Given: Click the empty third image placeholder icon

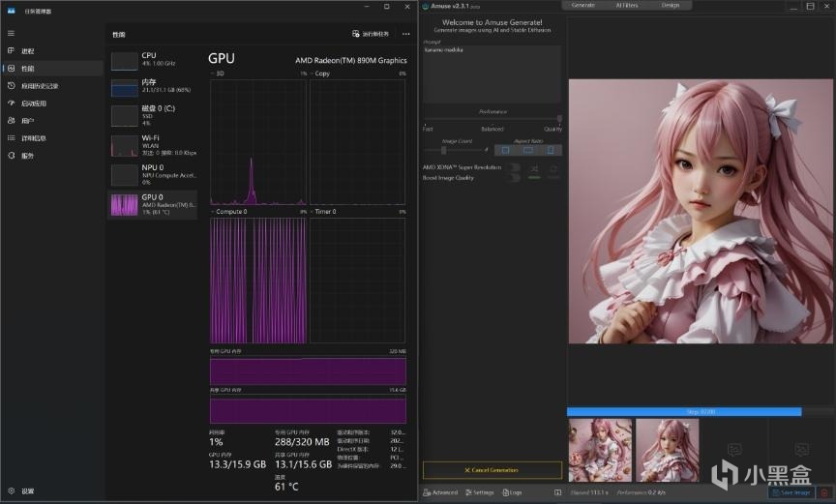Looking at the screenshot, I should pyautogui.click(x=734, y=450).
